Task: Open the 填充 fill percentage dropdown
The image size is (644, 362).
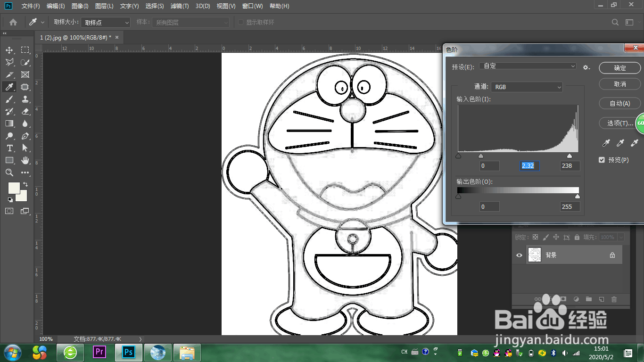Action: (x=620, y=237)
